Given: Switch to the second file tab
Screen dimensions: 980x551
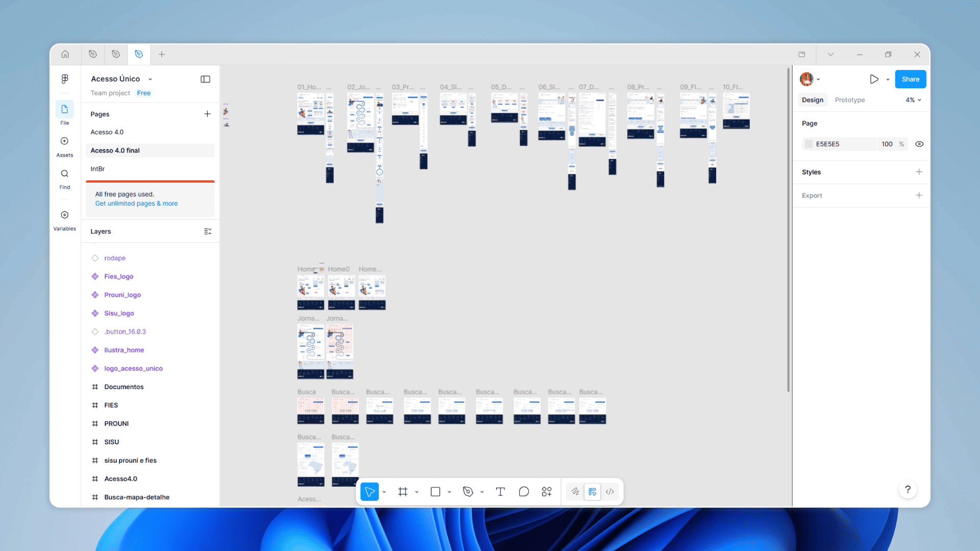Looking at the screenshot, I should [116, 54].
